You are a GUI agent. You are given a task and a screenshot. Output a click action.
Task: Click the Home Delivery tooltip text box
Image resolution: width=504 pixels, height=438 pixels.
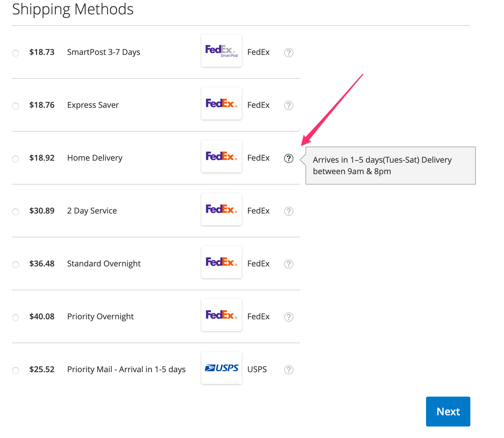[x=390, y=166]
